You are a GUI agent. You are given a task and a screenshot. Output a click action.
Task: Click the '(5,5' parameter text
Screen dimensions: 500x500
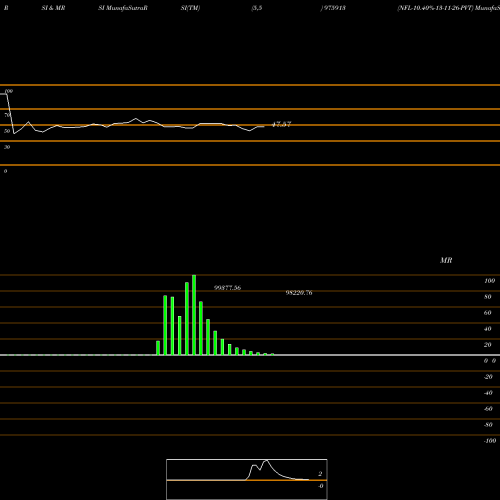tap(257, 8)
